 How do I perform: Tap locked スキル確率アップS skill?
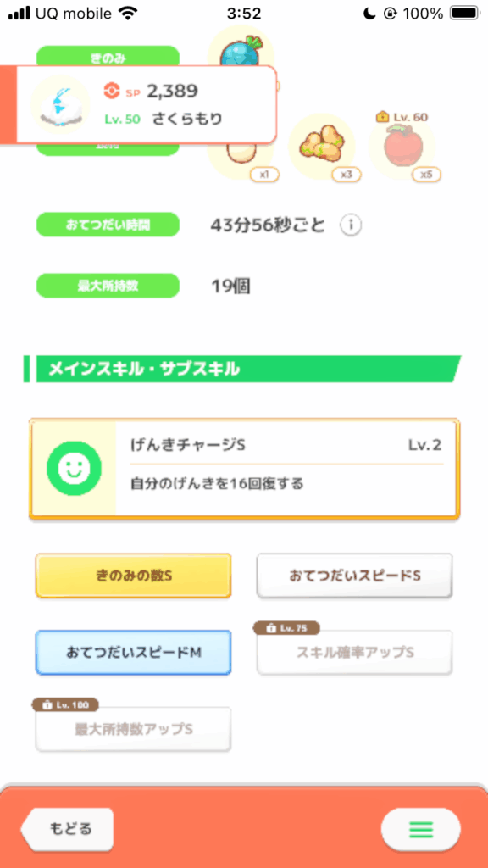pyautogui.click(x=355, y=652)
